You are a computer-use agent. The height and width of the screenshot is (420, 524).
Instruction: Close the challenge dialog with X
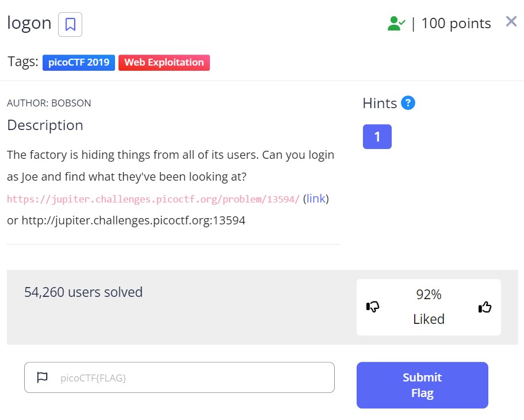tap(511, 22)
